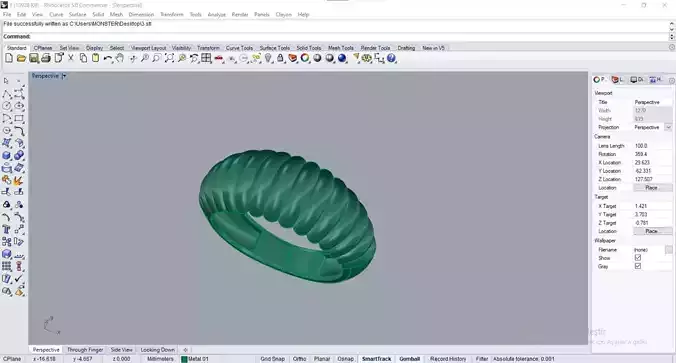Toggle Gumball in status bar
The width and height of the screenshot is (676, 363).
pyautogui.click(x=410, y=359)
